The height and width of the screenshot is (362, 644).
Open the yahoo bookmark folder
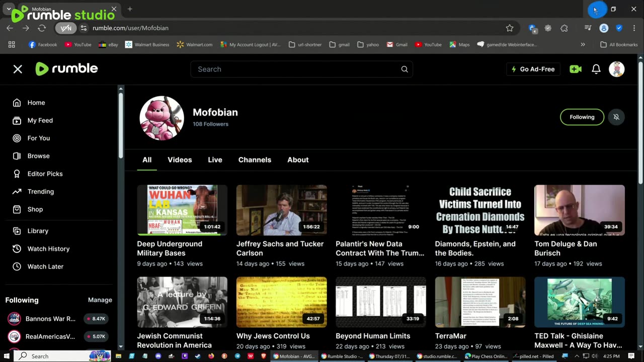point(368,45)
